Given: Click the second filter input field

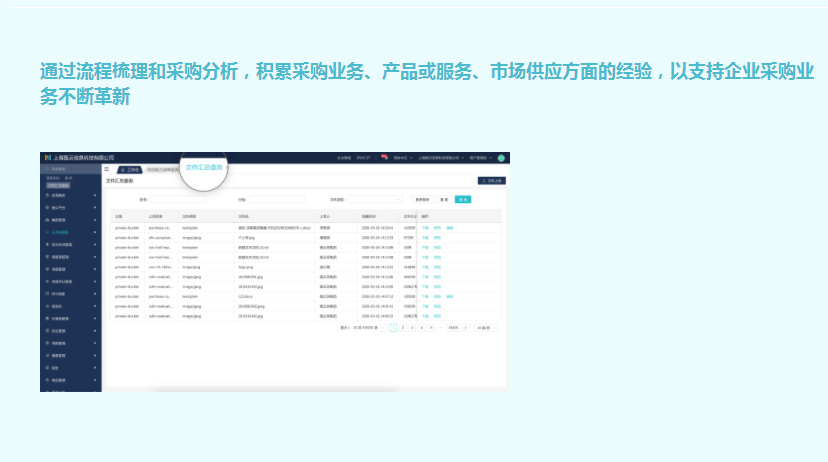Looking at the screenshot, I should pos(276,200).
